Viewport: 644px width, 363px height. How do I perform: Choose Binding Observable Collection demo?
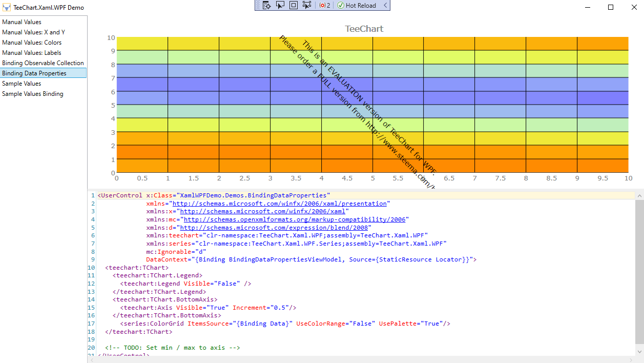point(44,63)
